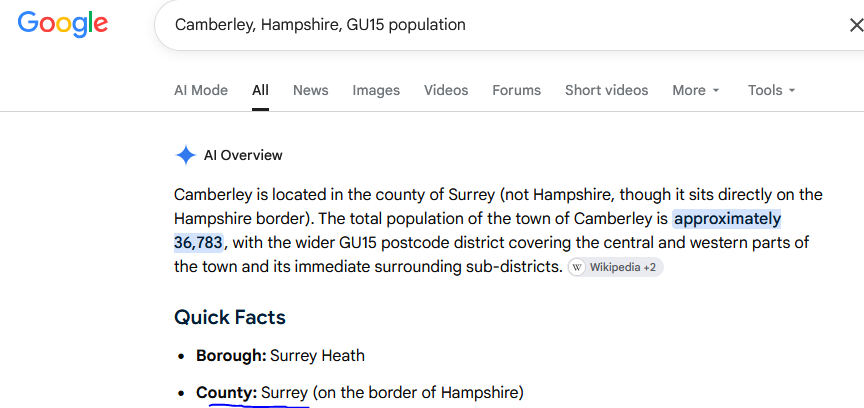Click the Google logo
Screen dimensions: 864x408
pyautogui.click(x=63, y=24)
